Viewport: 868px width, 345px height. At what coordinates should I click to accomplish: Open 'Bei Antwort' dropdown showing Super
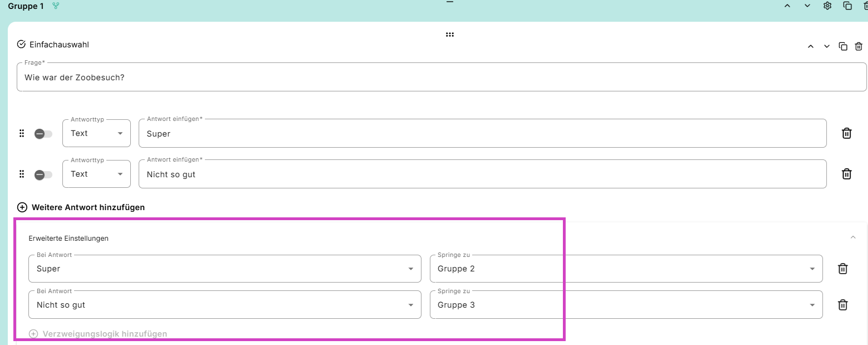[225, 269]
